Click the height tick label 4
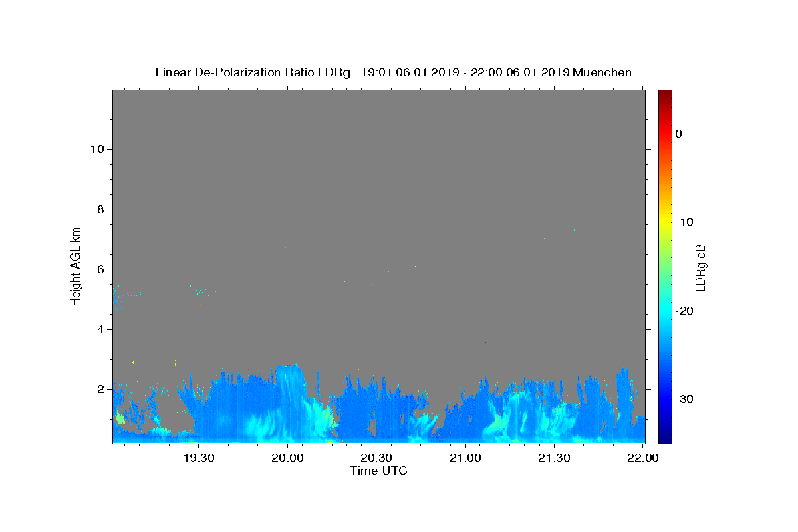Image resolution: width=798 pixels, height=532 pixels. pos(100,329)
